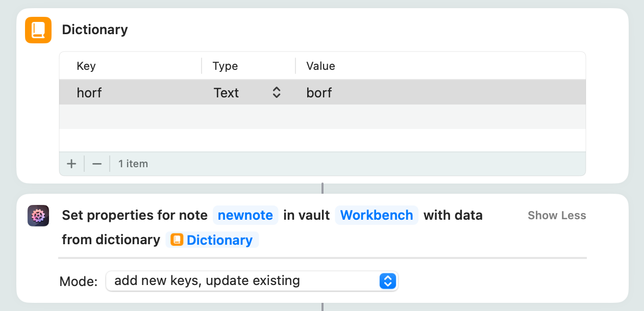Click the Type column header
The image size is (644, 311).
click(225, 66)
